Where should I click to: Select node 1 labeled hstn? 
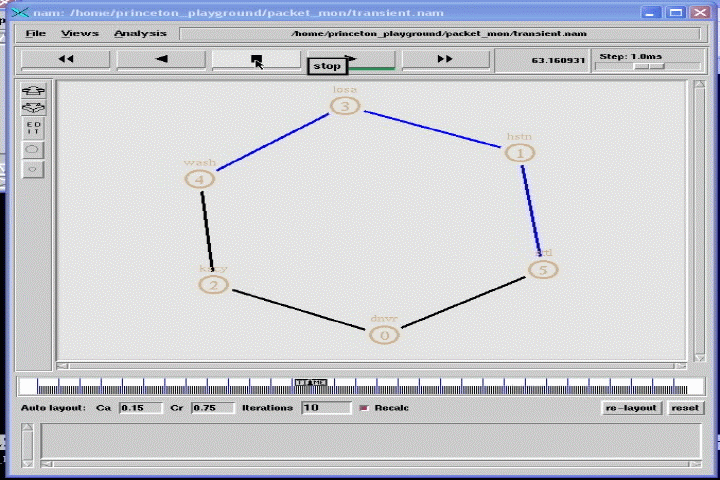pyautogui.click(x=520, y=153)
